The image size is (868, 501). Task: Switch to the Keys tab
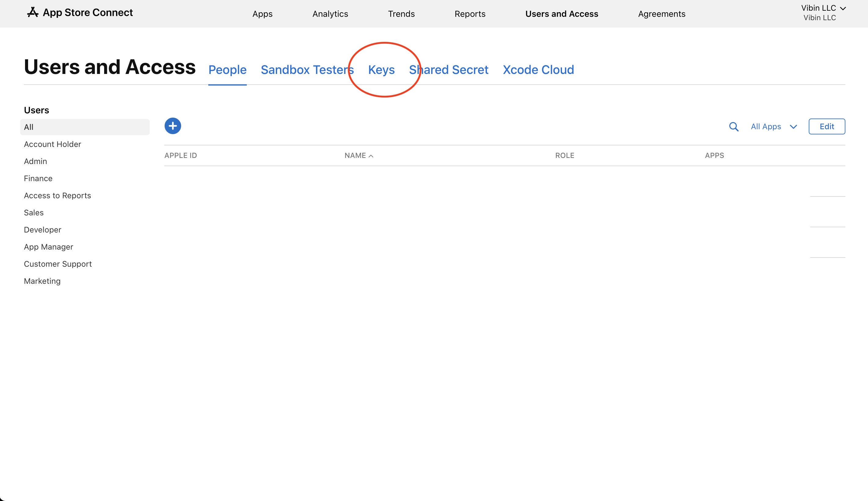(x=381, y=70)
